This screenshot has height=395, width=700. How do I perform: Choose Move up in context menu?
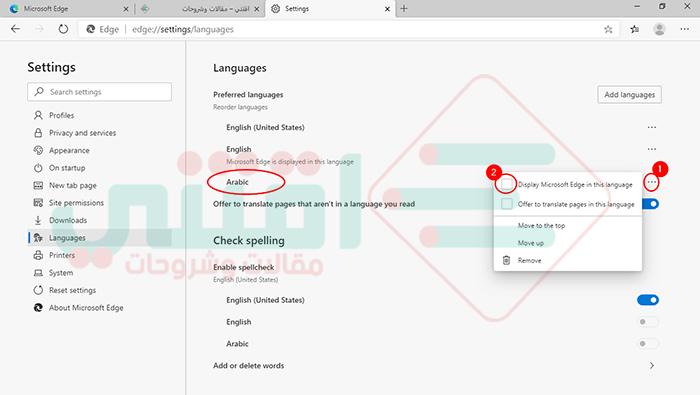tap(530, 243)
